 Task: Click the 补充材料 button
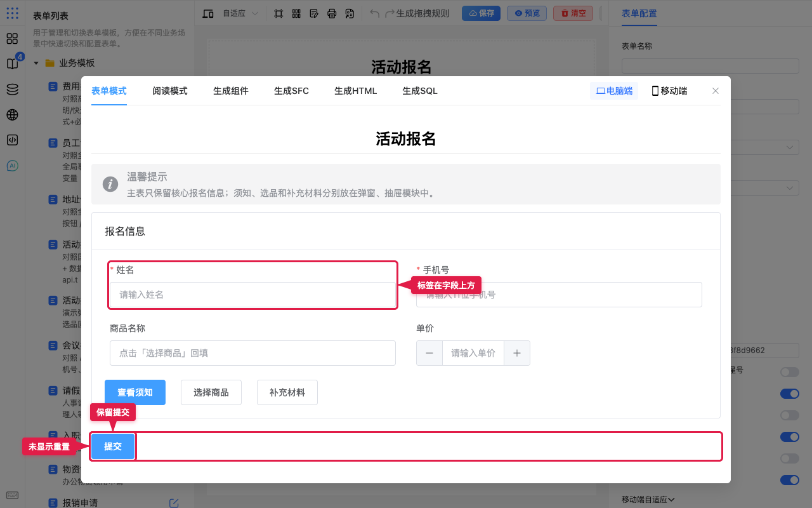[287, 392]
